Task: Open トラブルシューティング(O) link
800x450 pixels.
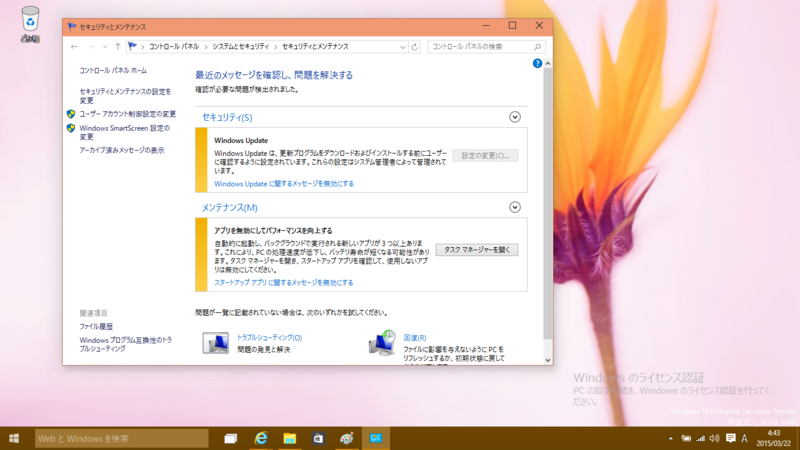Action: click(x=269, y=338)
